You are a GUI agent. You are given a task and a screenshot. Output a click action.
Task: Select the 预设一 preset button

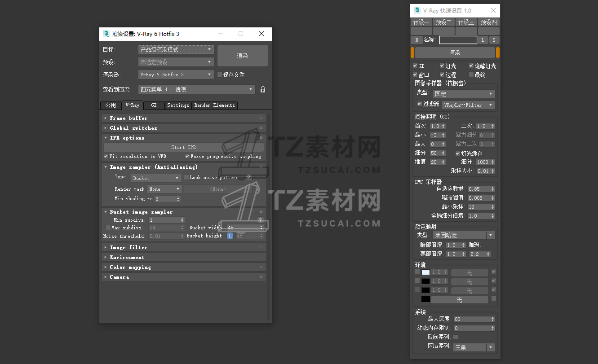point(421,22)
